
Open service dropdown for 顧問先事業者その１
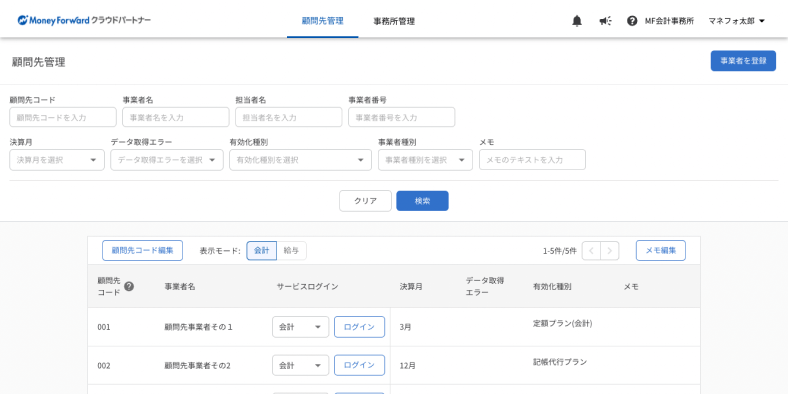(x=301, y=327)
